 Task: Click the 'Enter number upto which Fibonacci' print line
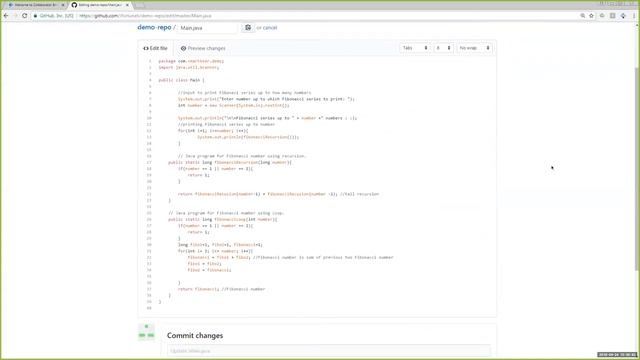click(x=266, y=99)
